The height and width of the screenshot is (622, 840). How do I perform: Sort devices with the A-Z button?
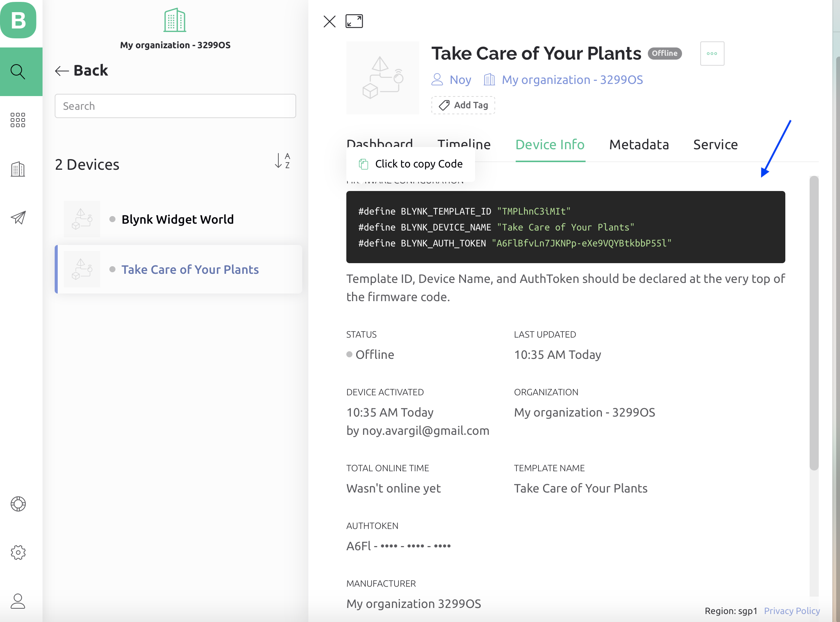[x=282, y=161]
